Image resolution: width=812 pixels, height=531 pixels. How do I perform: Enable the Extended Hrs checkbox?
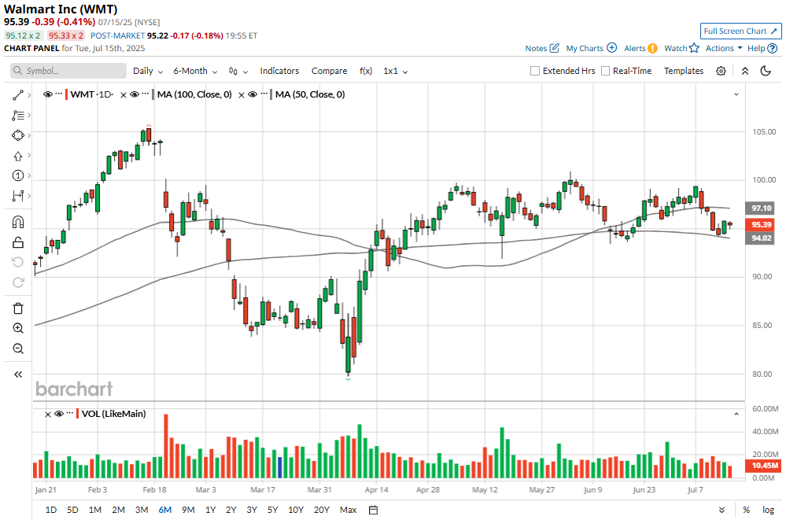535,71
